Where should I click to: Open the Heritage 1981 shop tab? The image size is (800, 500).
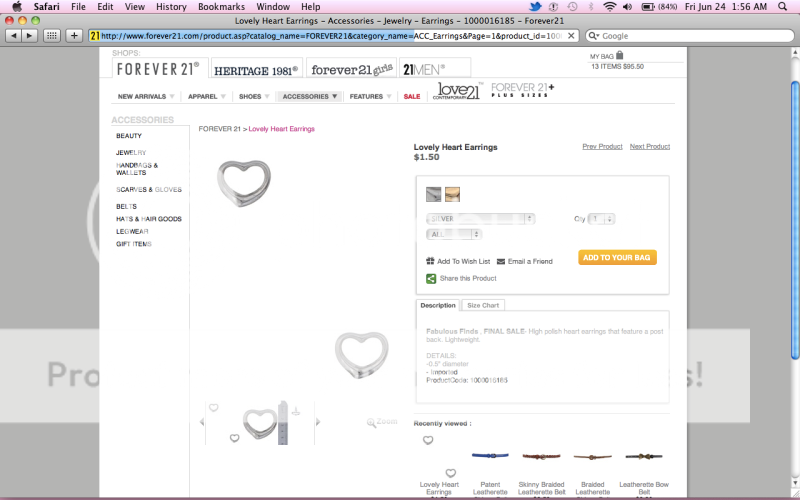point(256,70)
